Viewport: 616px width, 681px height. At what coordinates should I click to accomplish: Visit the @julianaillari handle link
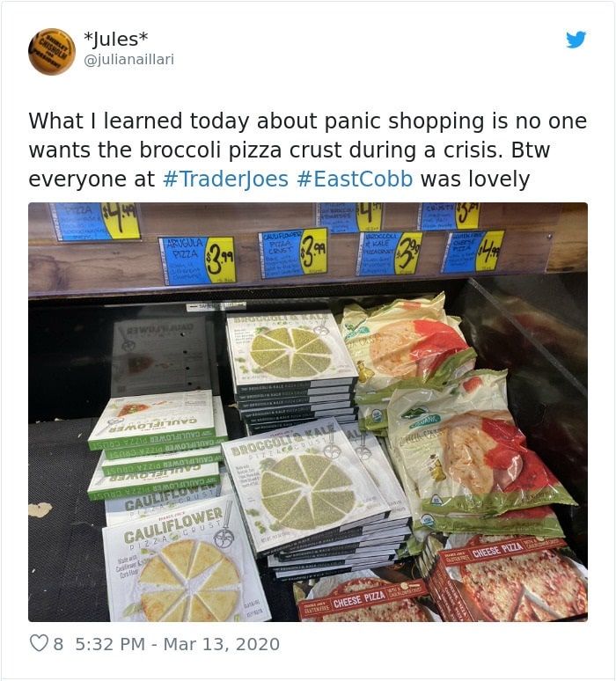128,59
